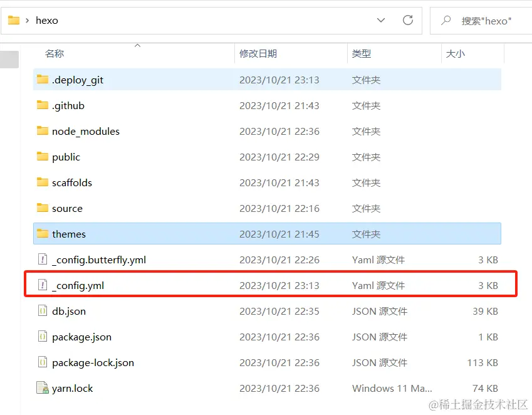Click the package.json file icon
Image resolution: width=532 pixels, height=415 pixels.
coord(43,337)
